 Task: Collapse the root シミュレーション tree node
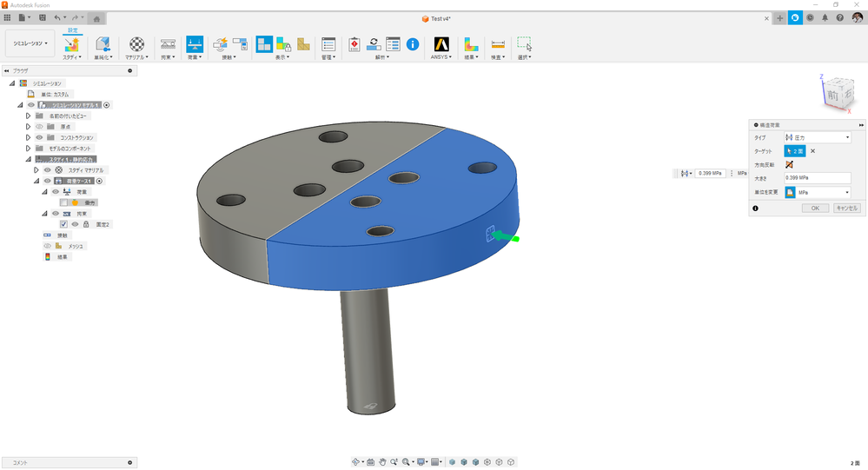(x=11, y=83)
